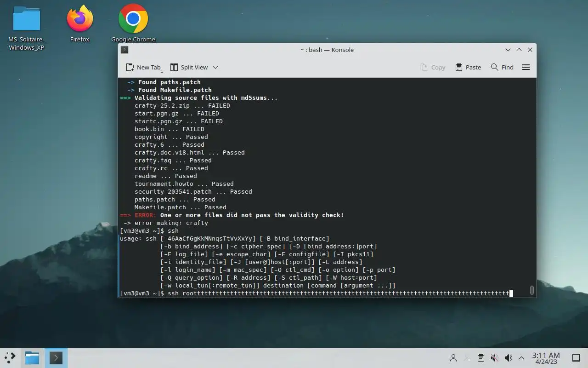
Task: Click the 'paths.patch ... Passed' line
Action: (175, 200)
